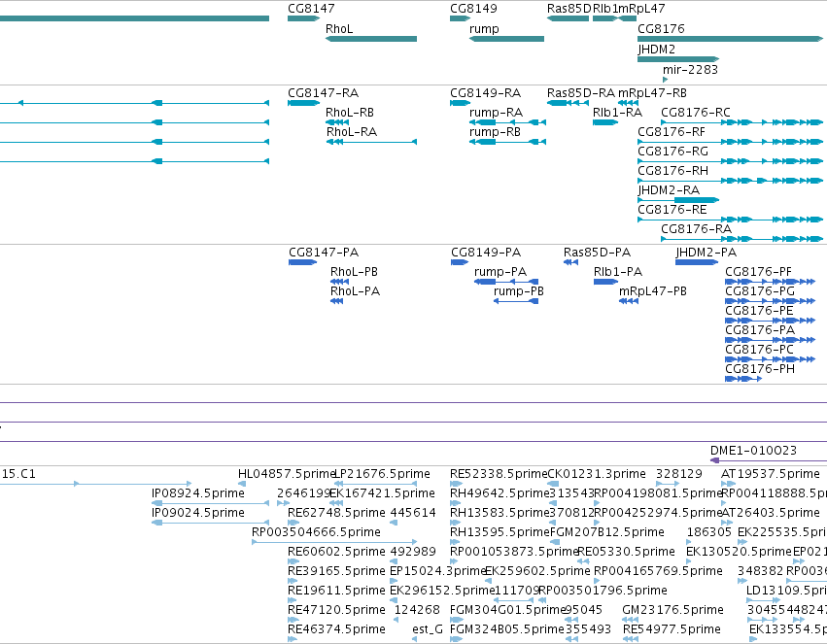Select the CG8149 gene label
The height and width of the screenshot is (644, 827).
[473, 9]
